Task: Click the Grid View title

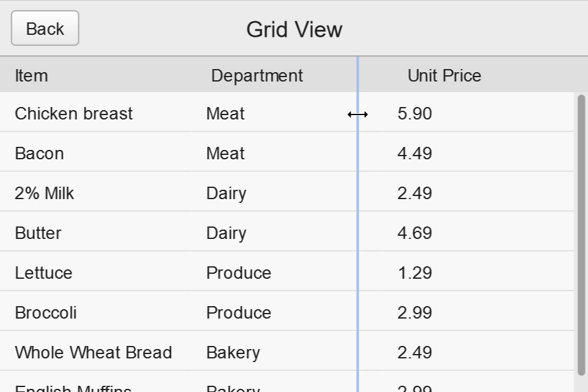Action: [295, 29]
